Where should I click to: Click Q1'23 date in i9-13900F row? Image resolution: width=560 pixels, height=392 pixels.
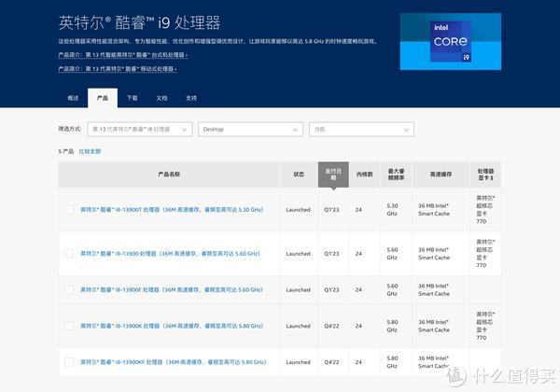(331, 289)
